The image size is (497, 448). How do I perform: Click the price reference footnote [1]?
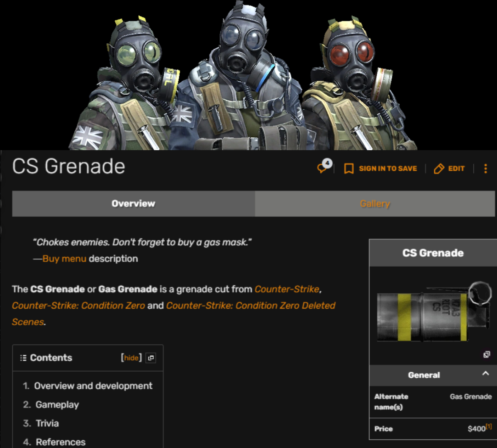coord(489,426)
